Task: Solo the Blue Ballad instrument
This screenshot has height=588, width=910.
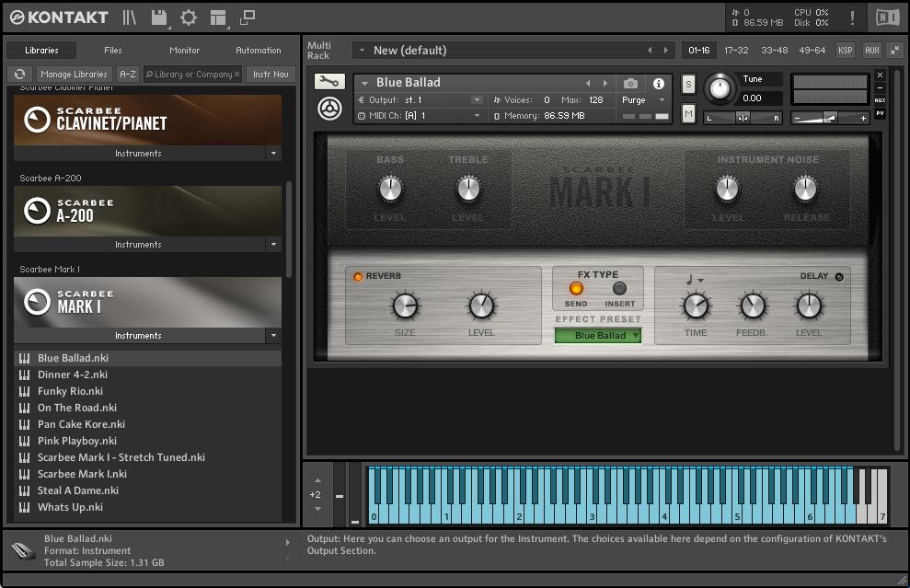Action: pos(688,85)
